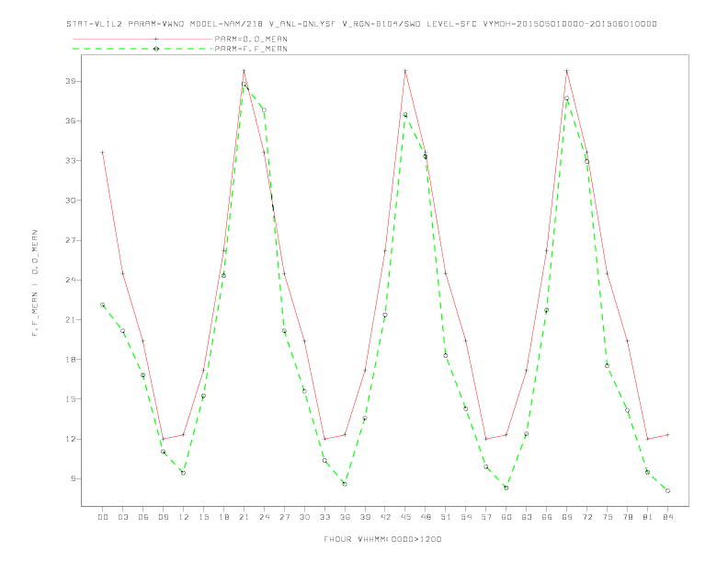Click x-axis tick label 45
This screenshot has height=563, width=728.
coord(405,517)
